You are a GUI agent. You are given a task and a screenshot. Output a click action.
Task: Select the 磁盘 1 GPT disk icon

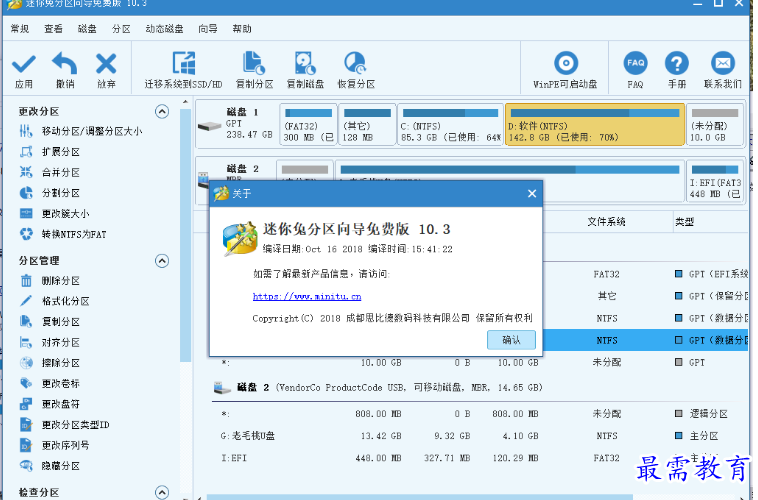click(x=209, y=126)
